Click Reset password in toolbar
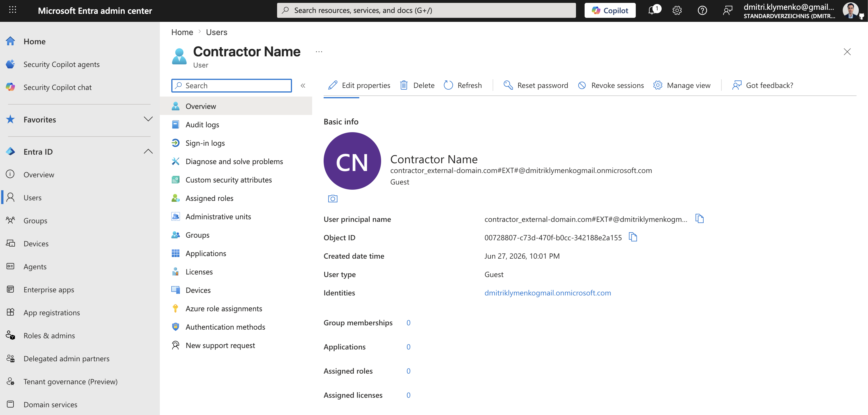Screen dimensions: 868x415 point(536,86)
